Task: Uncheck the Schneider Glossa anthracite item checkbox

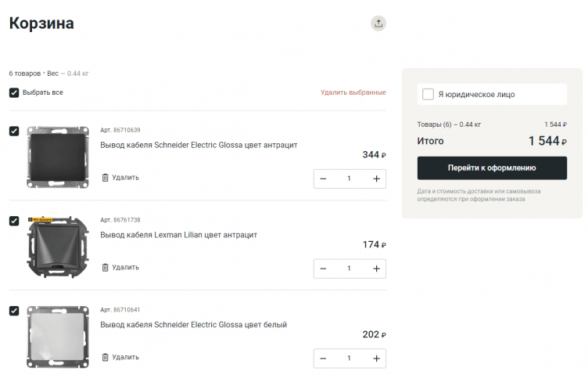Action: point(14,131)
